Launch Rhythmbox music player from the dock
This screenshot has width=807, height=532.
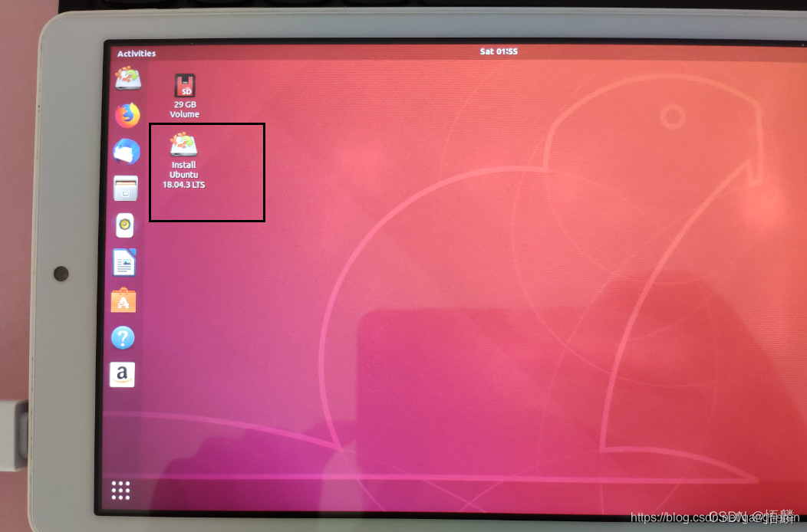click(x=124, y=225)
